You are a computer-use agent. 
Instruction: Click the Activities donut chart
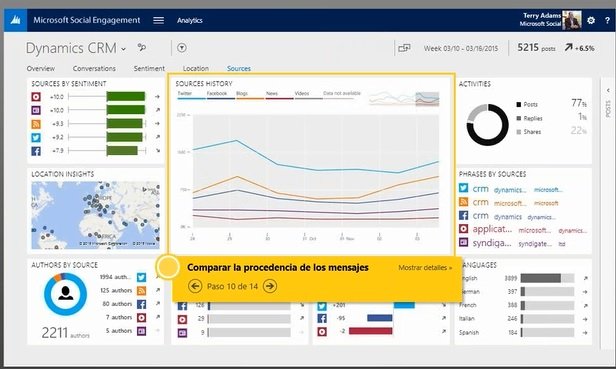(488, 125)
